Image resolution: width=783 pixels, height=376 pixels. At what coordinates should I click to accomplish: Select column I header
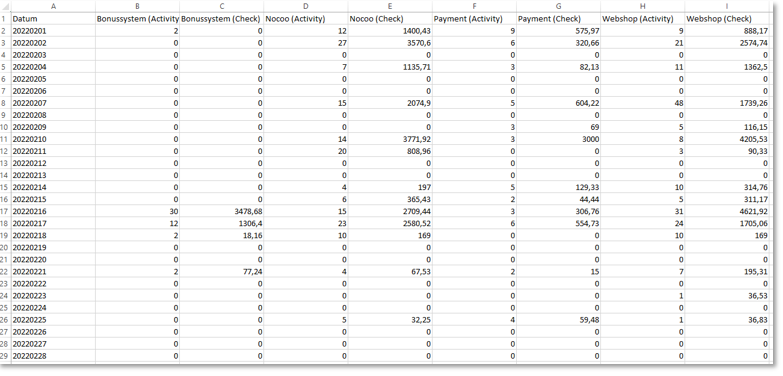pos(727,6)
